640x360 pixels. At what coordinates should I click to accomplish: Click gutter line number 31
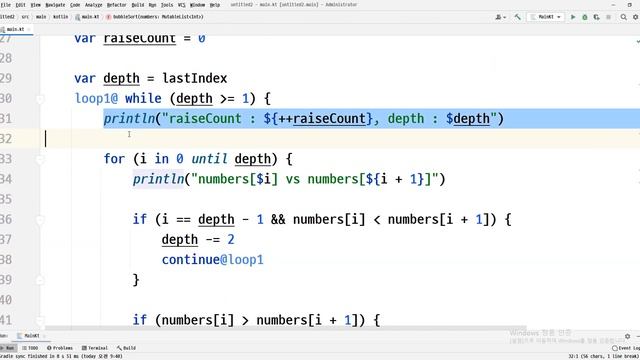pyautogui.click(x=6, y=119)
